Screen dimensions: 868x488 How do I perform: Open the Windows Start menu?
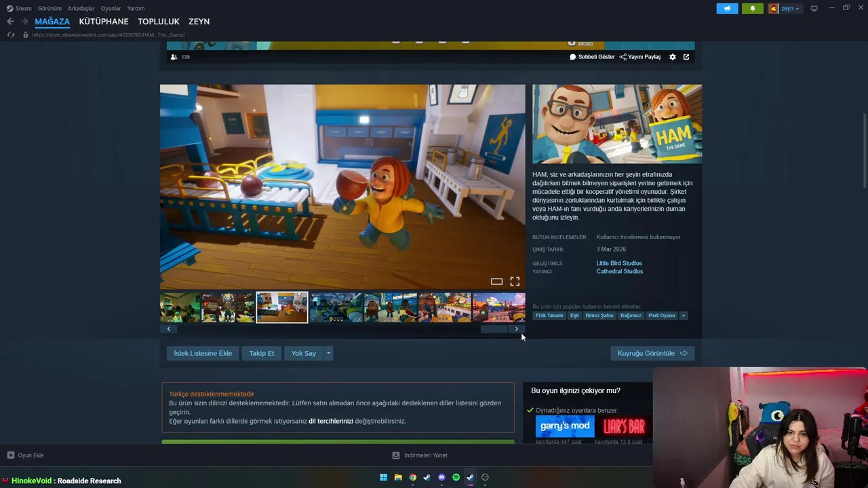pyautogui.click(x=383, y=477)
